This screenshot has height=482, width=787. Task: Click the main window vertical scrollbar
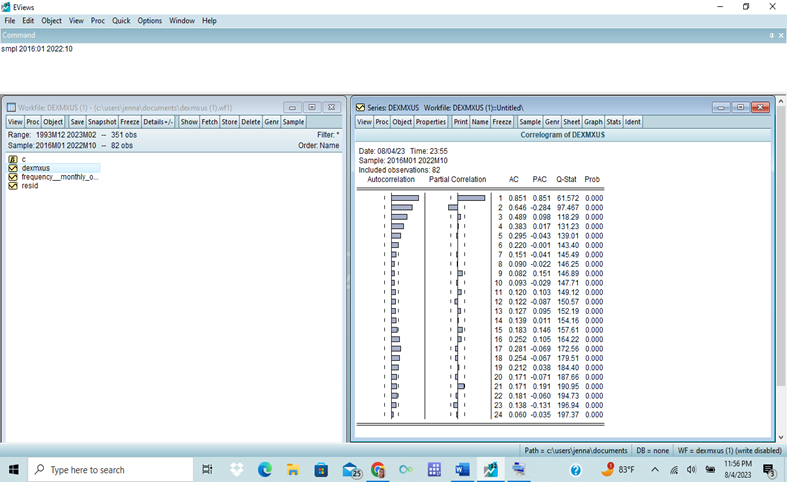[x=781, y=246]
